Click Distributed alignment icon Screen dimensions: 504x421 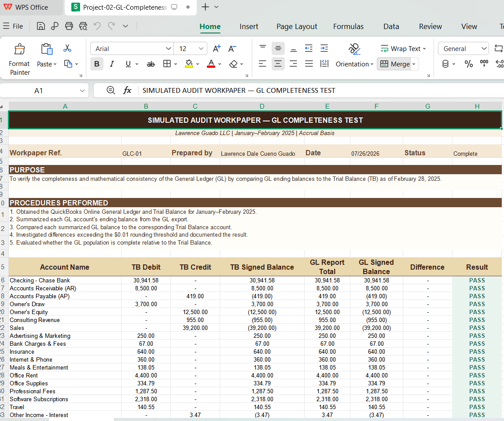[324, 64]
